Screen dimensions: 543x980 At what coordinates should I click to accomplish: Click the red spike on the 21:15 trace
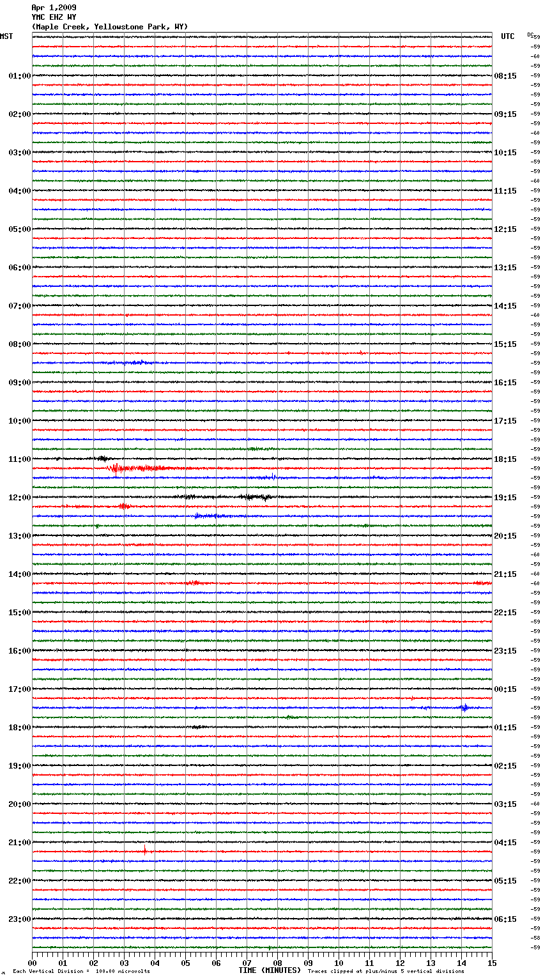click(x=145, y=850)
